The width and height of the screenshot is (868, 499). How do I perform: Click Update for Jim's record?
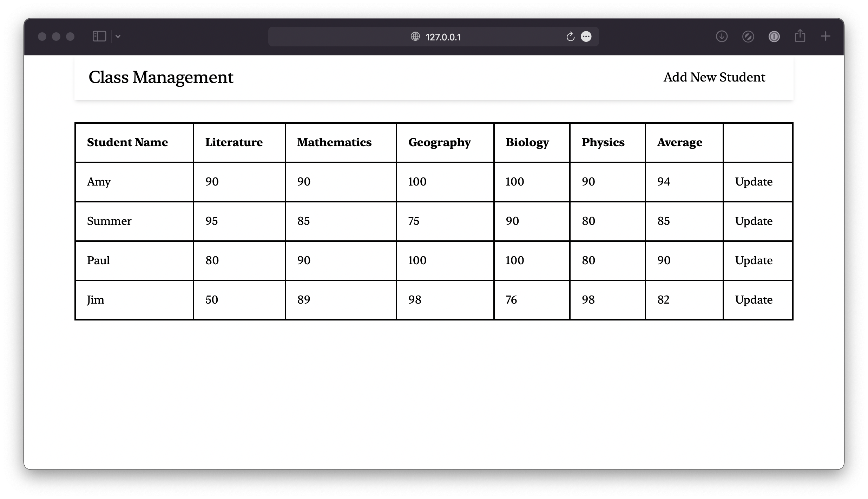[x=754, y=299]
